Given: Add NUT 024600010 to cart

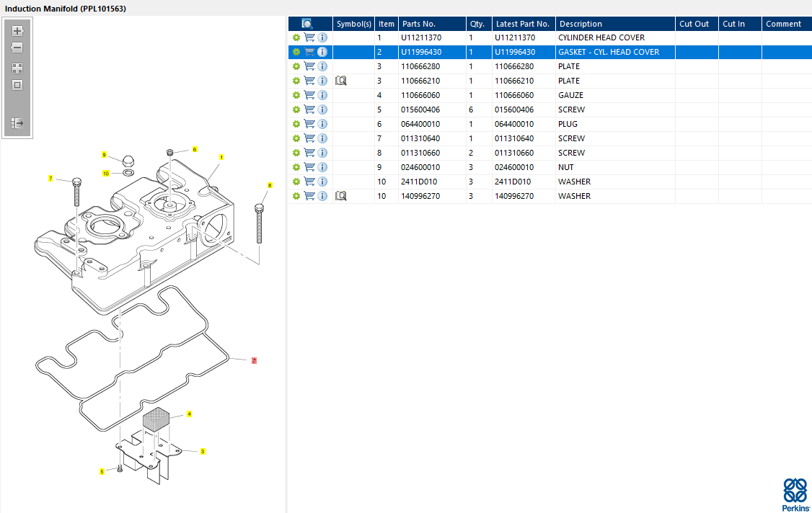Looking at the screenshot, I should (x=309, y=167).
